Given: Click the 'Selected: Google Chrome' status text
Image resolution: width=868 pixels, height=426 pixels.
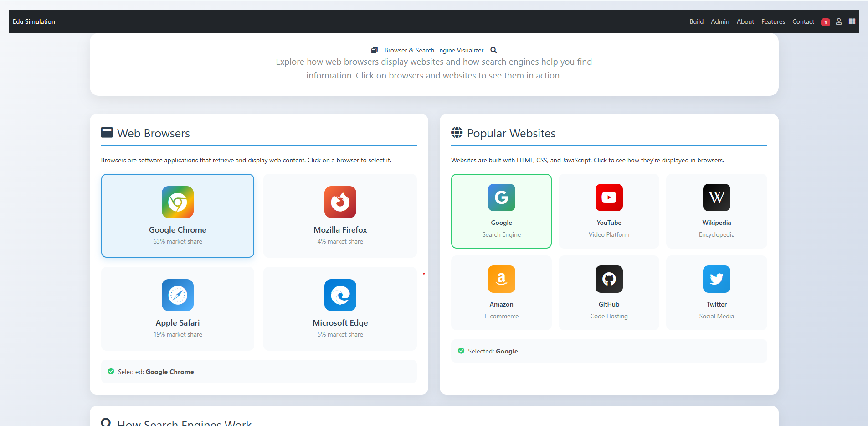Looking at the screenshot, I should [x=156, y=372].
